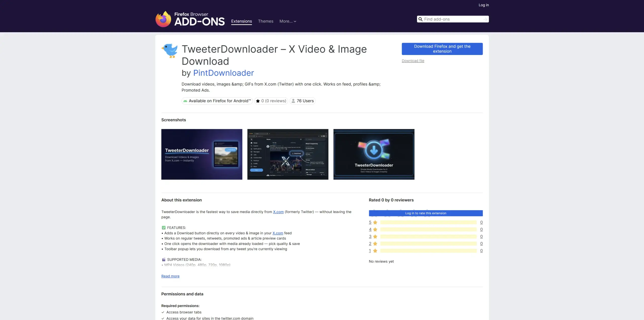This screenshot has height=320, width=644.
Task: Click the 1-star review count 0
Action: click(481, 251)
